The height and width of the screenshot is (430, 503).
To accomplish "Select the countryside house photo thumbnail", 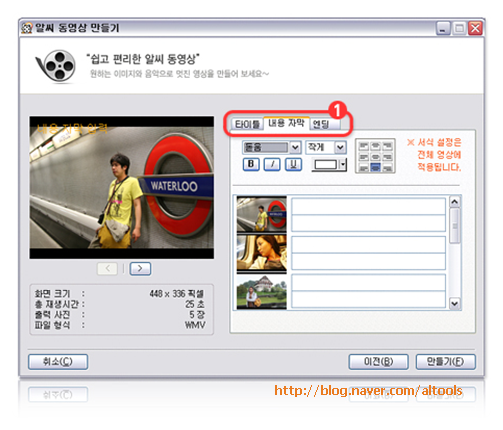I will coord(262,292).
